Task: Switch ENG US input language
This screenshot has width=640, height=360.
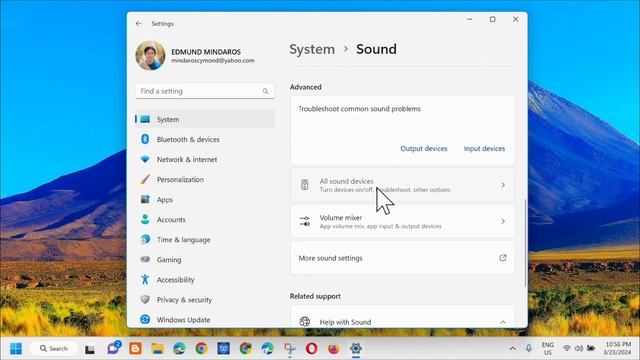Action: coord(548,349)
